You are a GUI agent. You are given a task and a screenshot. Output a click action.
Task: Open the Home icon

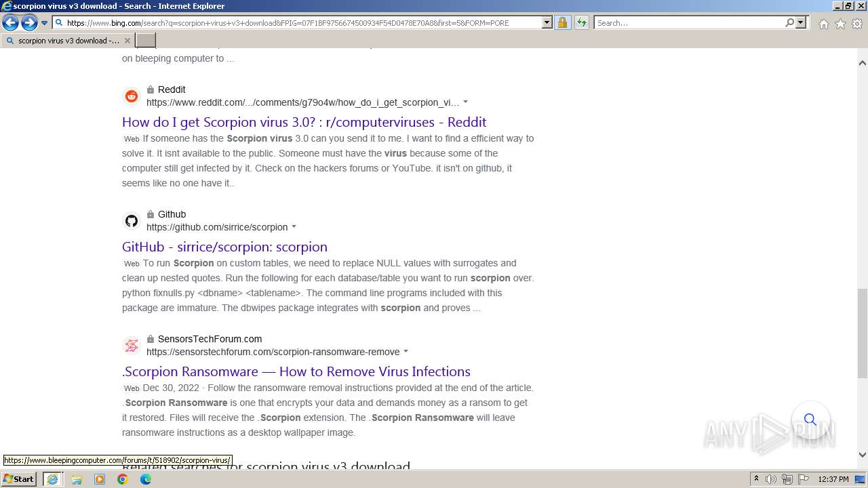[x=823, y=24]
